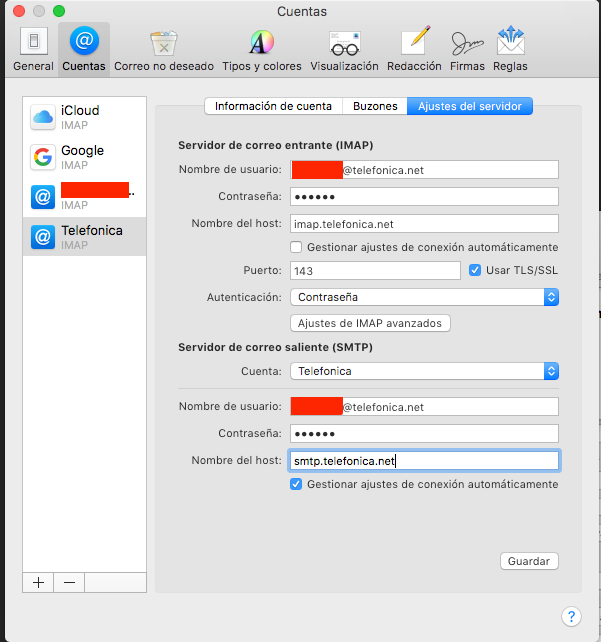Enable automatic connection settings for IMAP
Screen dimensions: 601x642
[296, 247]
